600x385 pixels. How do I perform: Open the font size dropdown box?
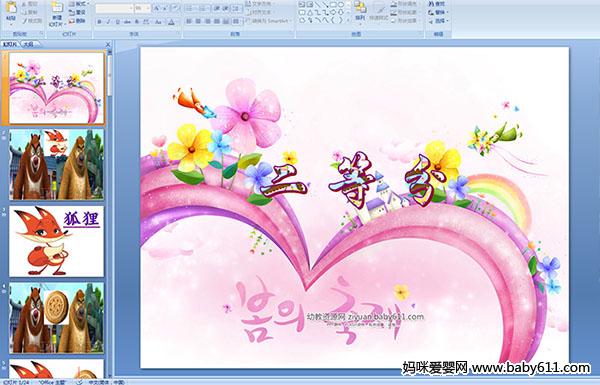pos(142,8)
